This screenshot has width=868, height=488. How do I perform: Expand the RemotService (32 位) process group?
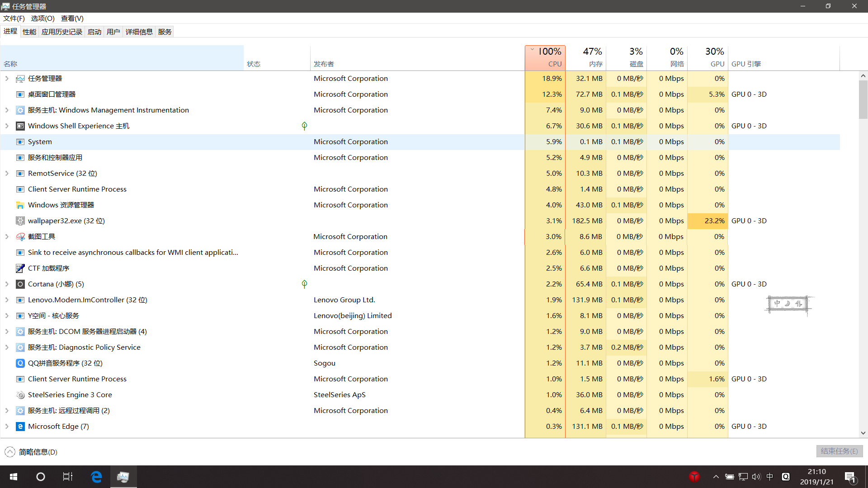(x=7, y=174)
